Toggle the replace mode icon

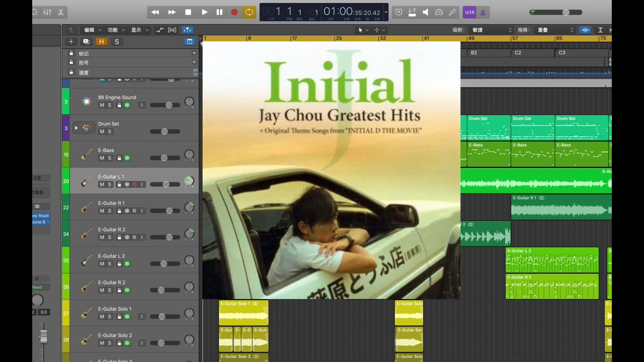point(399,12)
